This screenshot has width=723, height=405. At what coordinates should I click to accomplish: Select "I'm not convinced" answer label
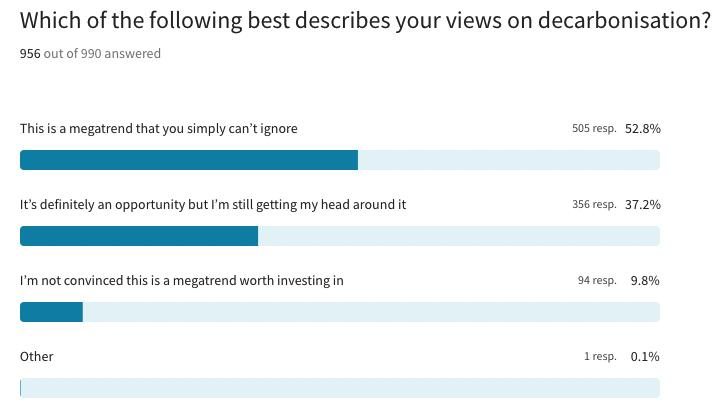point(182,281)
